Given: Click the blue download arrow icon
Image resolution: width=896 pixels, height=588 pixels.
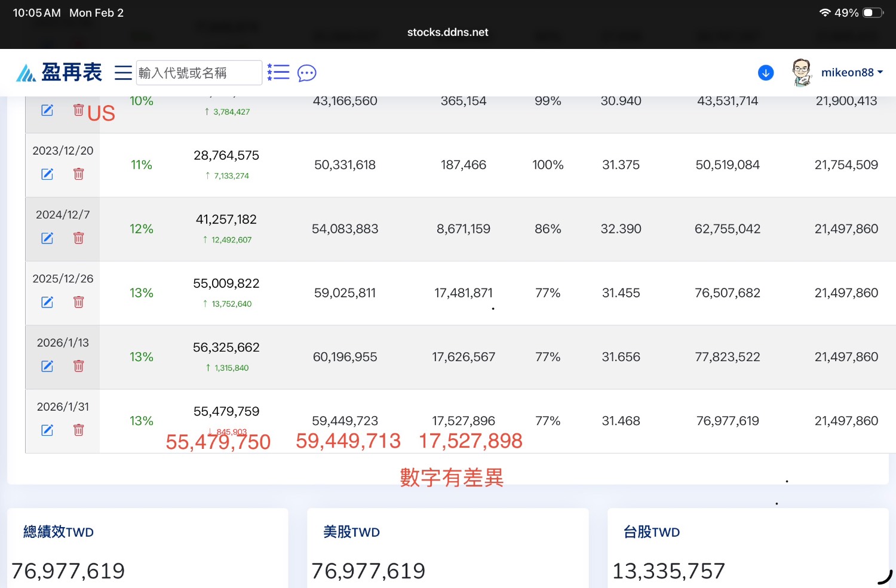Looking at the screenshot, I should tap(766, 73).
